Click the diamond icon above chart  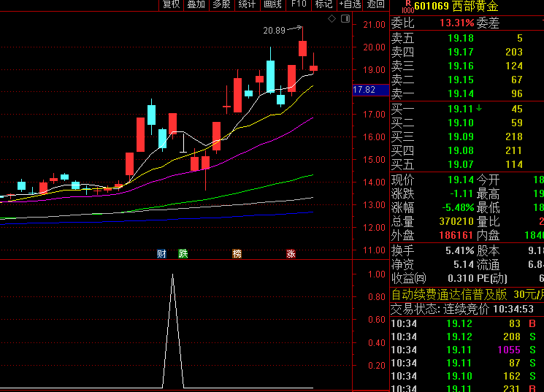(332, 19)
